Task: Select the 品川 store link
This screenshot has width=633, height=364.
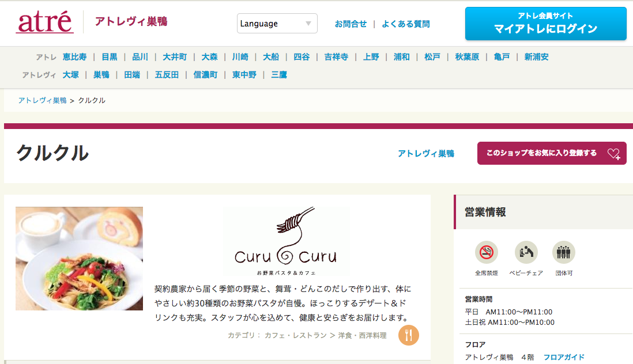Action: pos(140,57)
